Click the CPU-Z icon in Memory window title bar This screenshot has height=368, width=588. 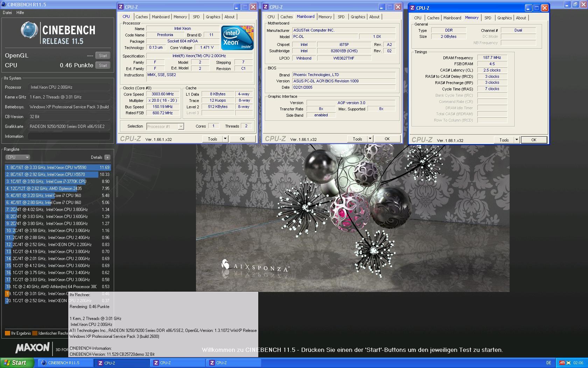[x=412, y=8]
